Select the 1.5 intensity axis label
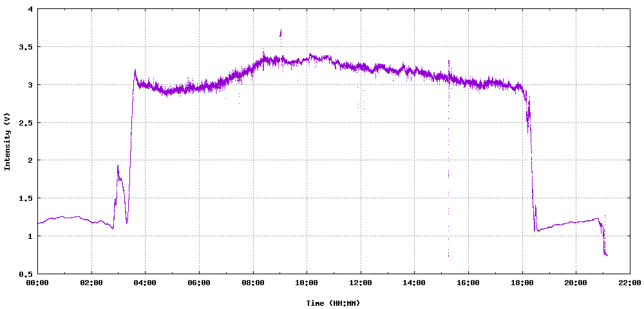Image resolution: width=644 pixels, height=309 pixels. click(x=26, y=198)
